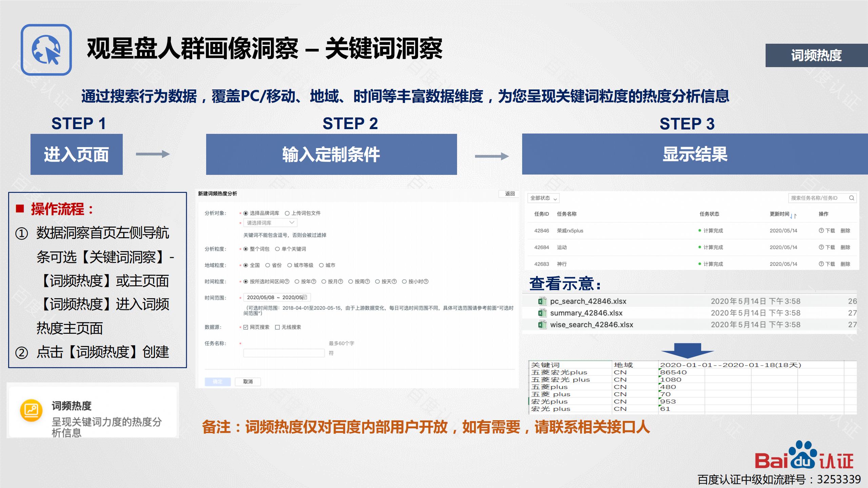Click the 下载 icon for task 42846
868x488 pixels.
(x=821, y=230)
